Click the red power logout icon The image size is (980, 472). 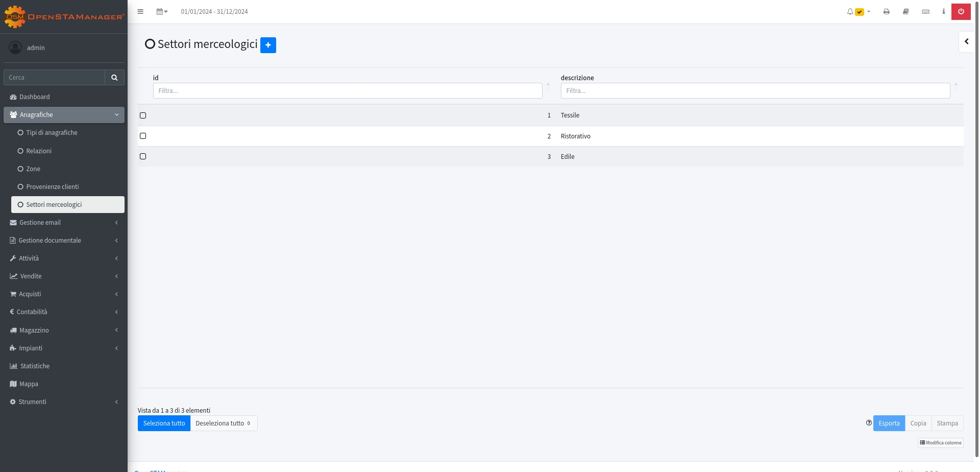961,12
